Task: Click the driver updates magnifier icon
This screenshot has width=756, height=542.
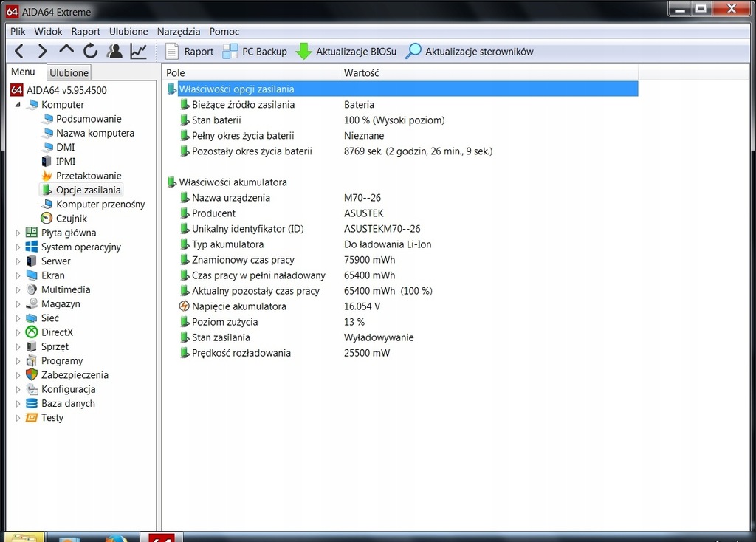Action: (x=413, y=52)
